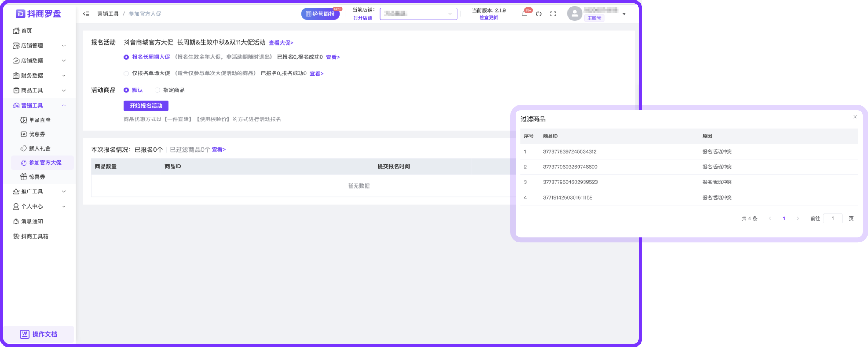868x347 pixels.
Task: Click the power icon in header
Action: pyautogui.click(x=539, y=14)
